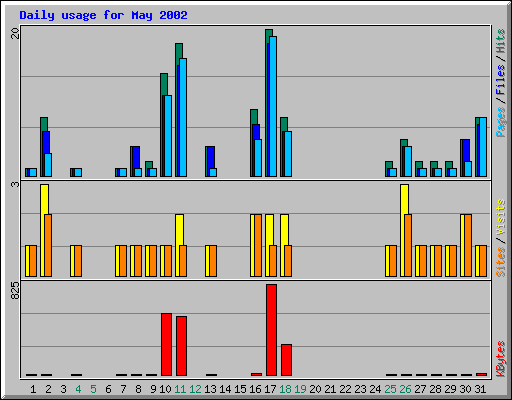Click the chart title 'Daily usage for May 2002'
Image resolution: width=512 pixels, height=400 pixels.
pos(103,15)
